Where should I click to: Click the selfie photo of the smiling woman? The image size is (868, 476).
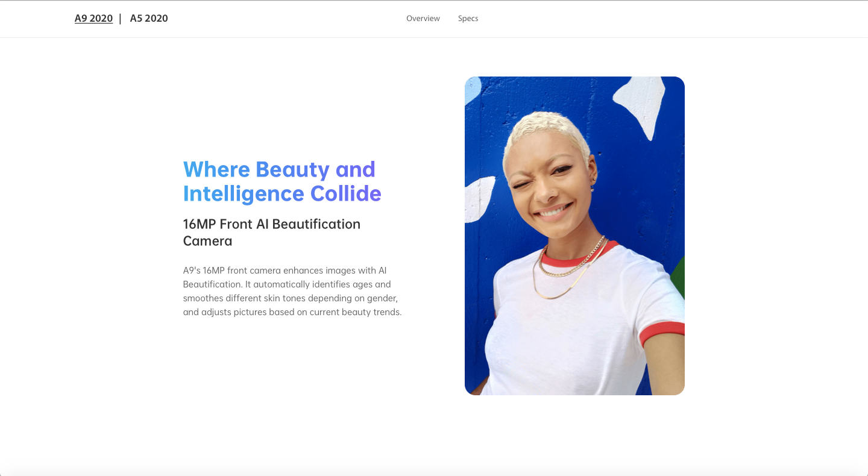574,236
